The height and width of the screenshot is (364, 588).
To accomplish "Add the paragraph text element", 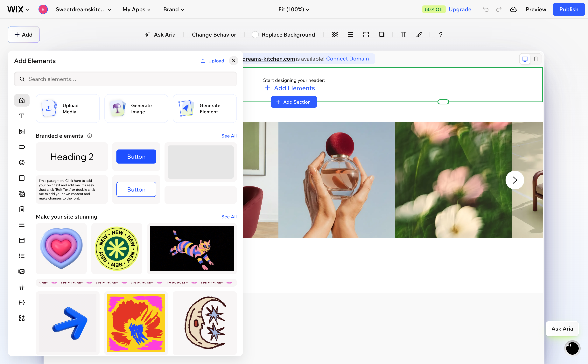I will (x=72, y=189).
